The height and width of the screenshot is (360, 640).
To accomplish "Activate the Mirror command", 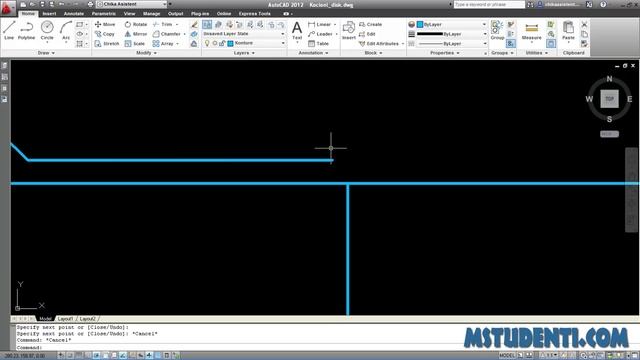I will pos(136,34).
